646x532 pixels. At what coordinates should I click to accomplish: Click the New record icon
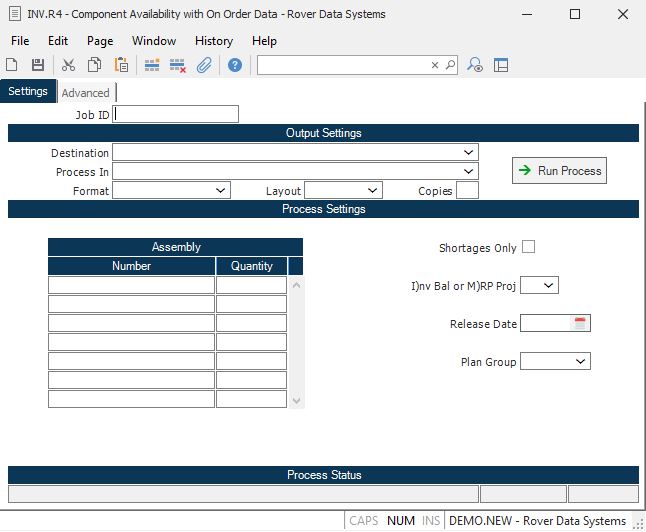(13, 65)
